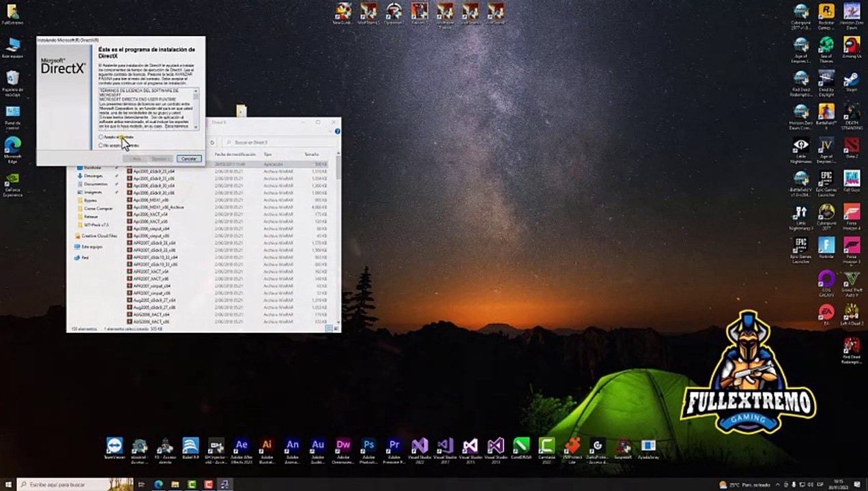Open the FullExtremo folder on desktop
The image size is (868, 491).
click(12, 14)
